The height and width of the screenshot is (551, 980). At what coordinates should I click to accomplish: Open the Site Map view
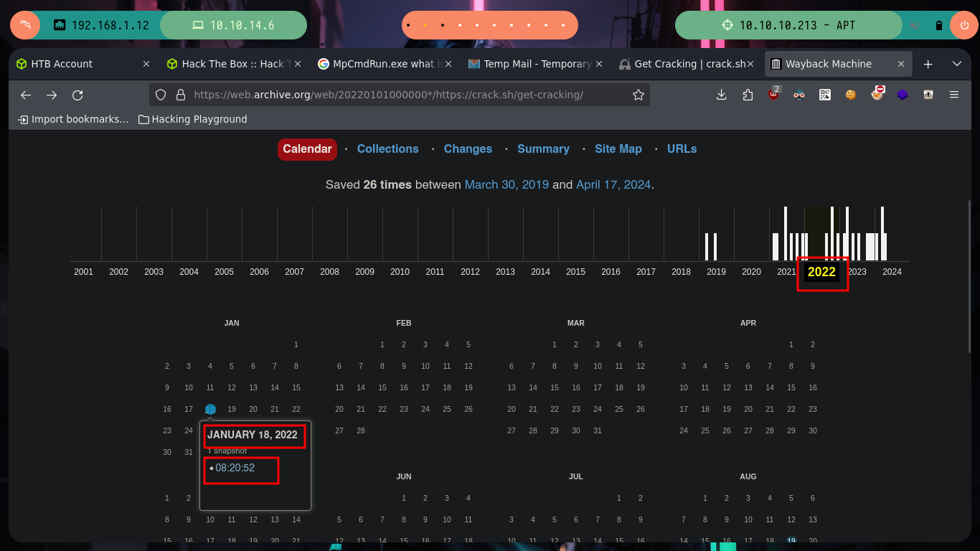pyautogui.click(x=618, y=149)
